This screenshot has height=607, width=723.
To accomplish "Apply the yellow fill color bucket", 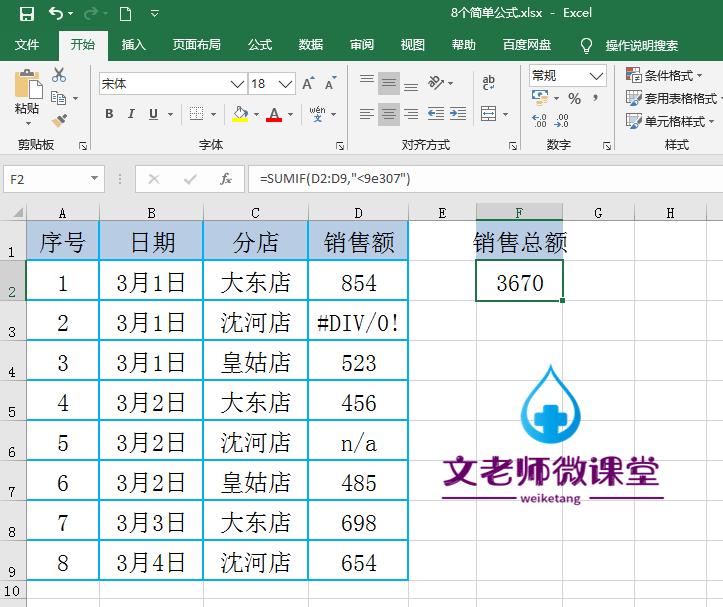I will (240, 113).
